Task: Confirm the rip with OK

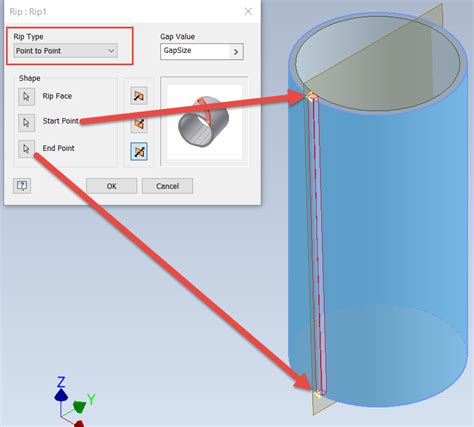Action: 112,186
